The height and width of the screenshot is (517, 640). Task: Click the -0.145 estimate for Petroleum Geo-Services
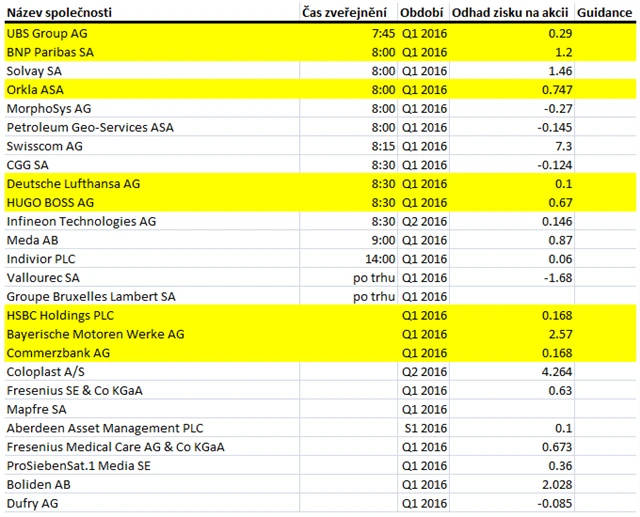coord(555,127)
